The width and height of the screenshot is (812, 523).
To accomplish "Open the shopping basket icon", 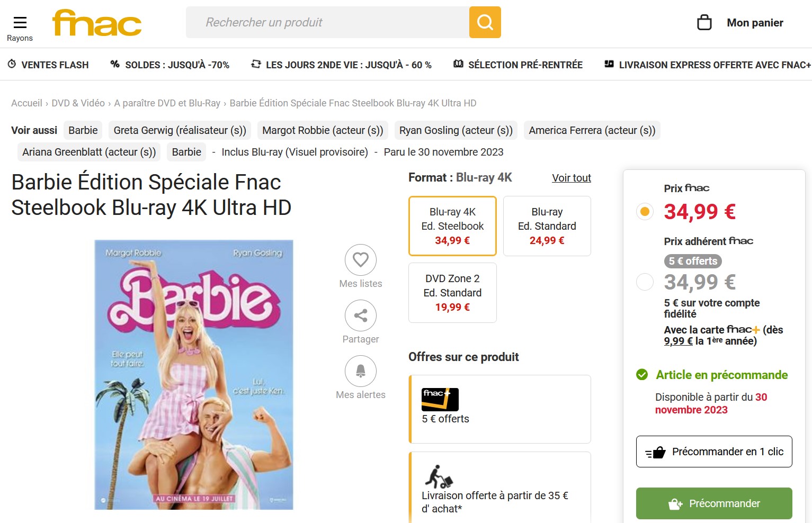I will point(704,23).
